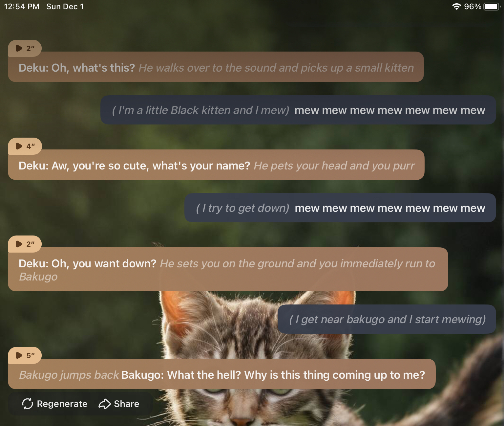Select the "what's your name?" Deku message
The height and width of the screenshot is (426, 504).
click(216, 165)
